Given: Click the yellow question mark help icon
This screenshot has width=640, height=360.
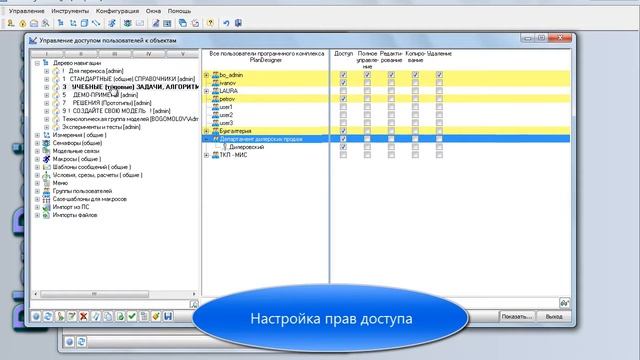Looking at the screenshot, I should pos(210,23).
